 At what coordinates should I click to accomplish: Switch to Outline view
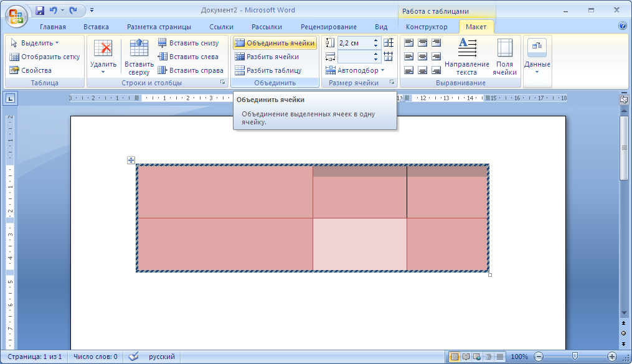coord(489,357)
